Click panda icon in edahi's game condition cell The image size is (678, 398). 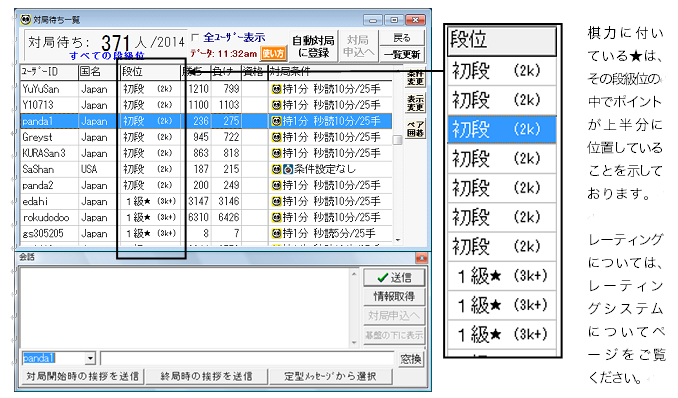tap(276, 201)
